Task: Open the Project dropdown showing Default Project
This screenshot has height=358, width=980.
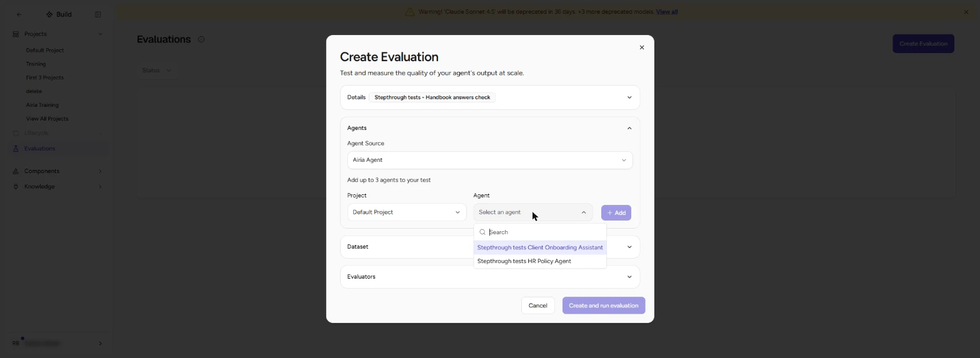Action: [406, 212]
